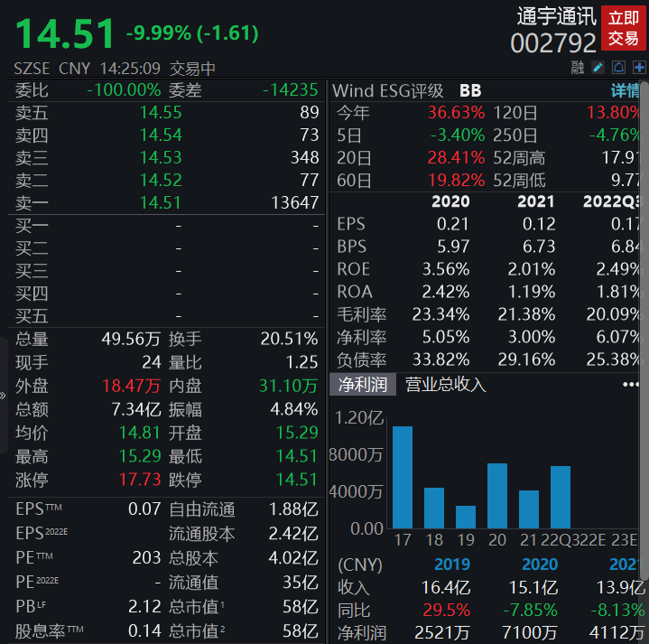Click the 2020 net profit bar
Image resolution: width=649 pixels, height=644 pixels.
(x=497, y=496)
